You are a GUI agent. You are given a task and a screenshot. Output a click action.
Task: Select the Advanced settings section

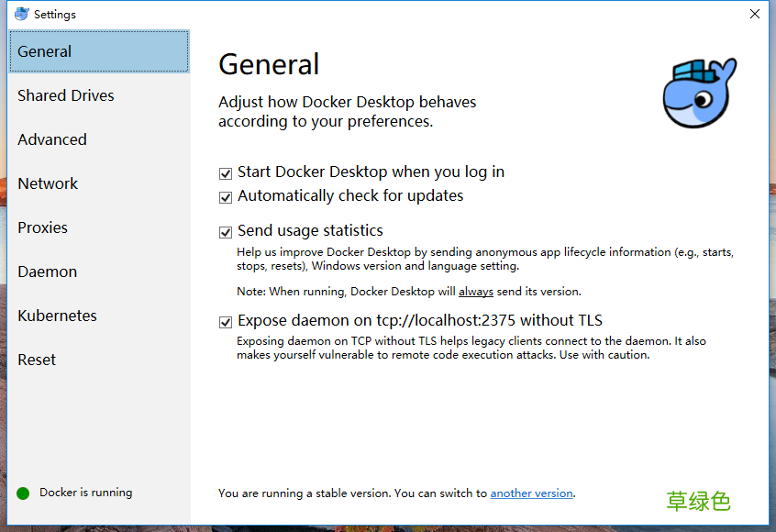(51, 139)
